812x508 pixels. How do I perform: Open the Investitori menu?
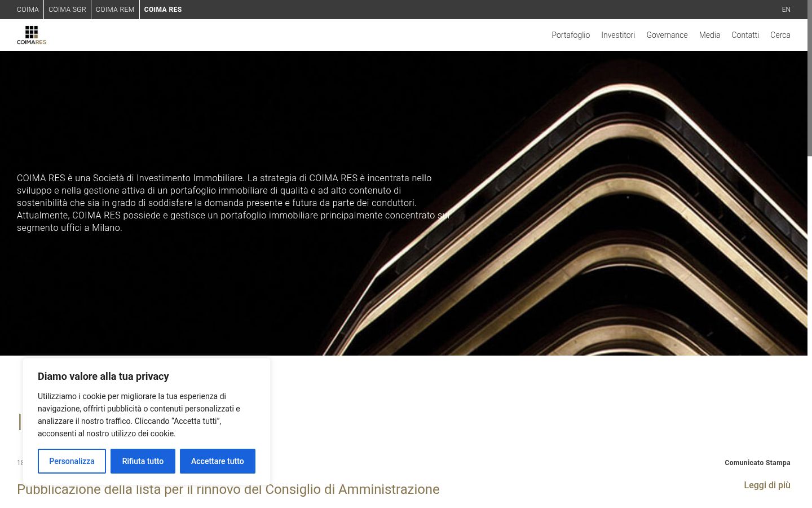click(x=618, y=35)
